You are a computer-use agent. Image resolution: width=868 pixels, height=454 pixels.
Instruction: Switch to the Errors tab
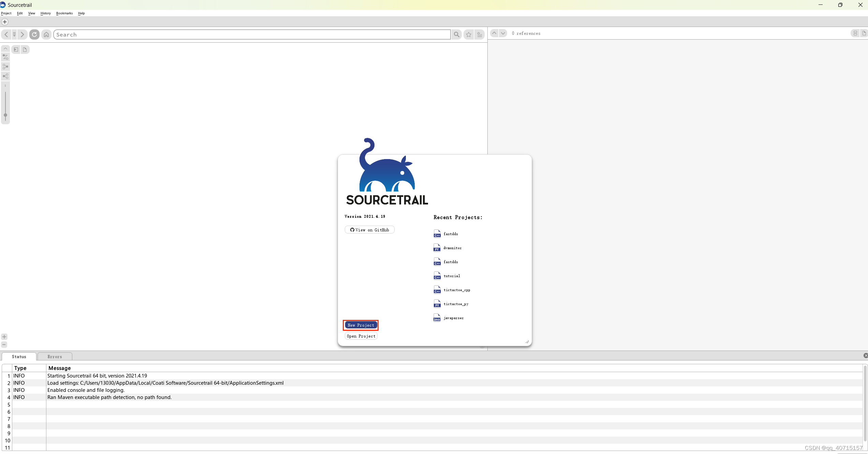[55, 357]
